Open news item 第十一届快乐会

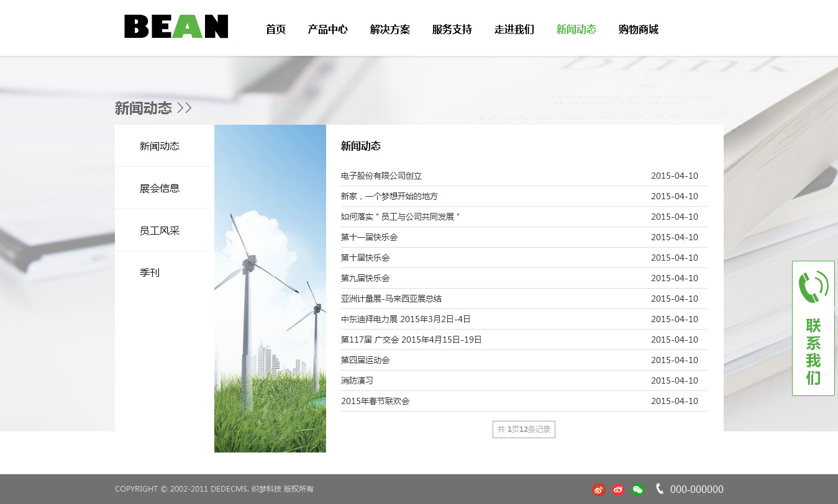click(x=369, y=237)
